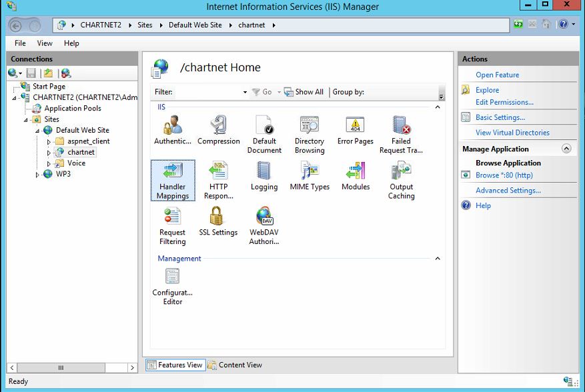Viewport: 585px width, 392px height.
Task: Click the Create New Connection globe icon
Action: pyautogui.click(x=12, y=73)
